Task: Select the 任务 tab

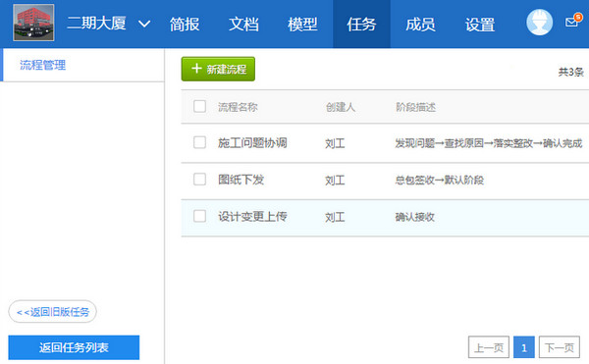Action: tap(361, 25)
